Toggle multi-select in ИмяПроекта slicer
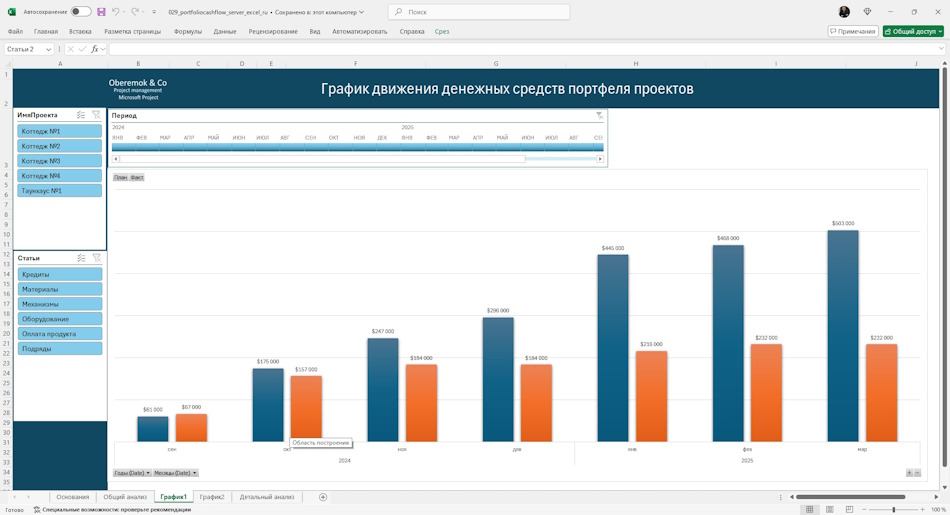950x515 pixels. [81, 115]
